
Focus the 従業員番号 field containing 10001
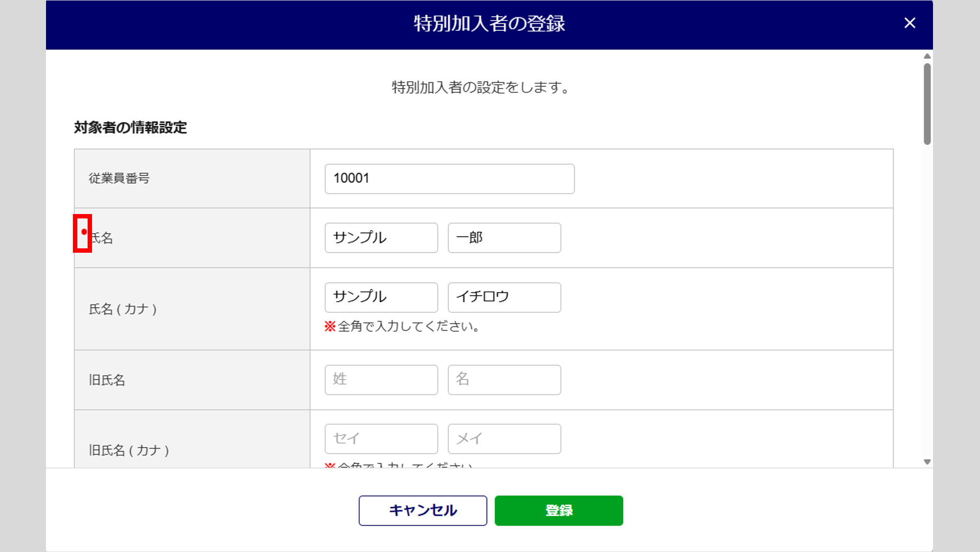tap(449, 179)
